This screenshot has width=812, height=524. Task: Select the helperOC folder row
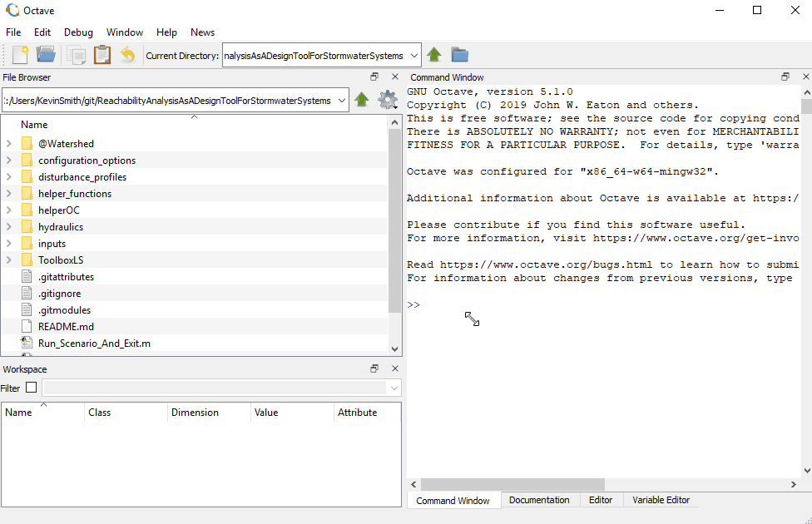coord(195,210)
